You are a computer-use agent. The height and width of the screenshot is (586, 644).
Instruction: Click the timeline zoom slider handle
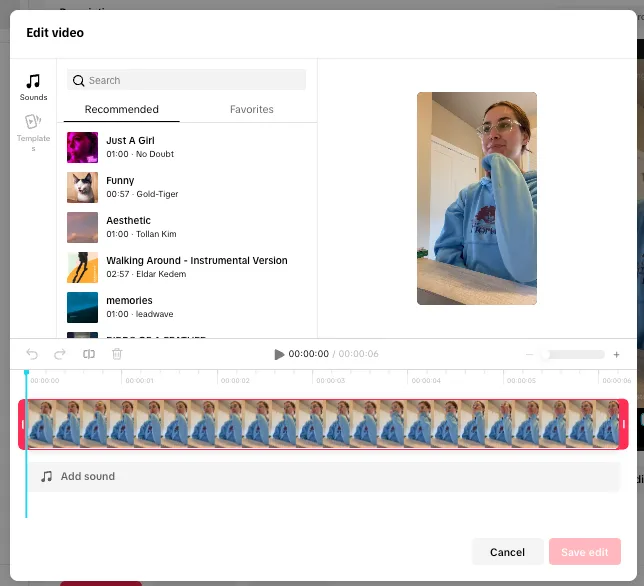pos(545,354)
